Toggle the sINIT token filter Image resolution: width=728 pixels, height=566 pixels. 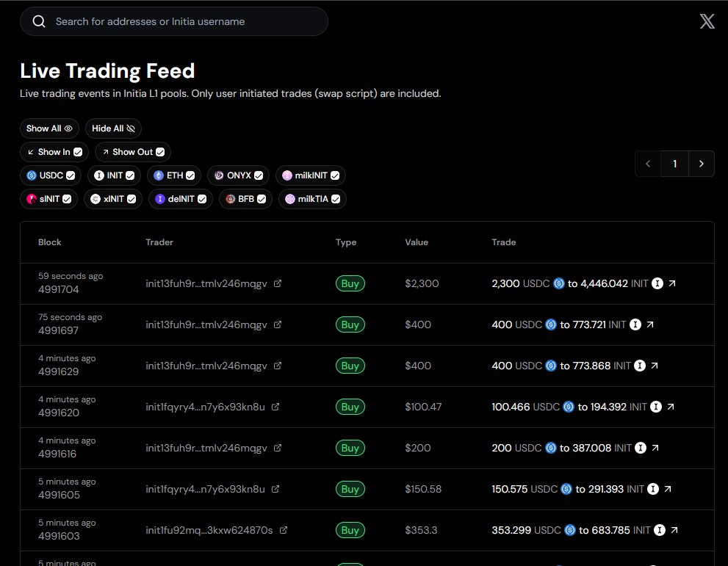point(48,199)
